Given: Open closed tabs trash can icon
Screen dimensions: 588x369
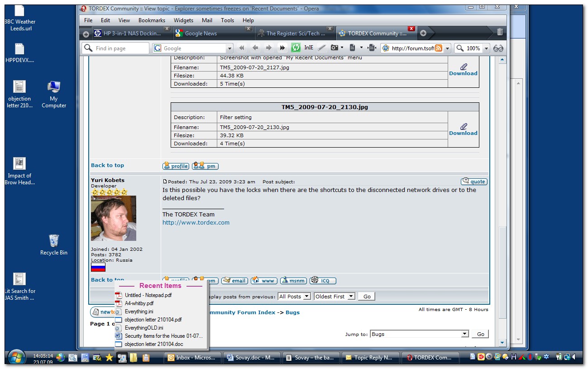Looking at the screenshot, I should click(x=500, y=32).
